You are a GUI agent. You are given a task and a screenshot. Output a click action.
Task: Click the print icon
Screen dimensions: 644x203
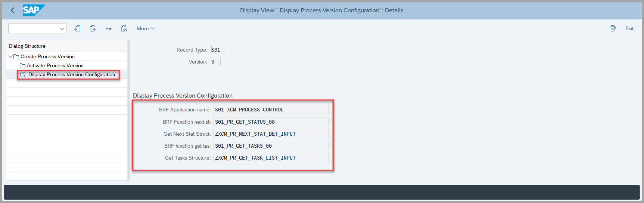(x=612, y=28)
